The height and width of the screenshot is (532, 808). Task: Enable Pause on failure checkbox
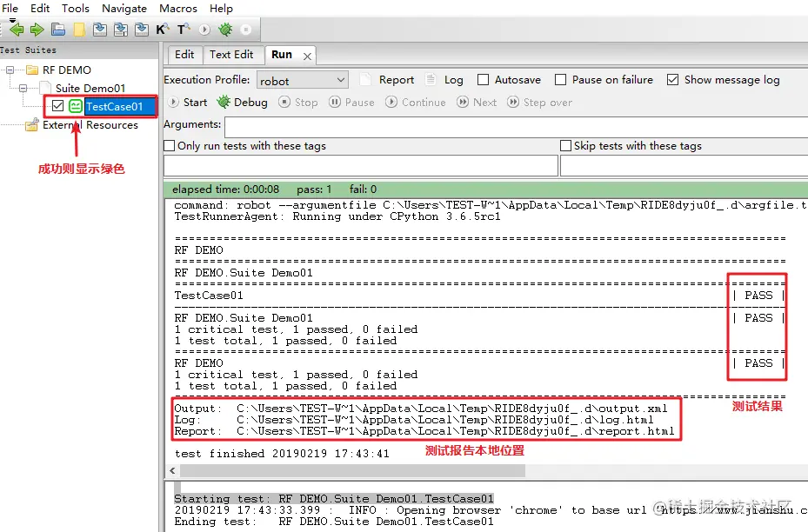560,79
